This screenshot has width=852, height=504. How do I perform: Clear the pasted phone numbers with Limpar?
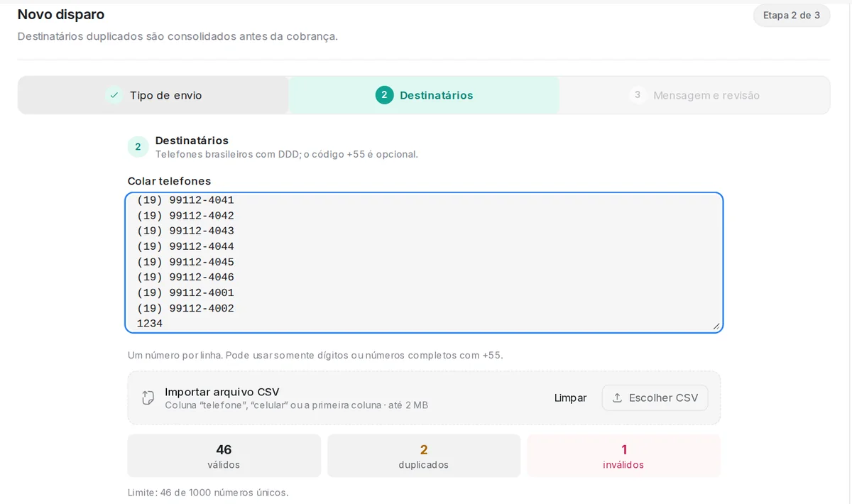[570, 398]
